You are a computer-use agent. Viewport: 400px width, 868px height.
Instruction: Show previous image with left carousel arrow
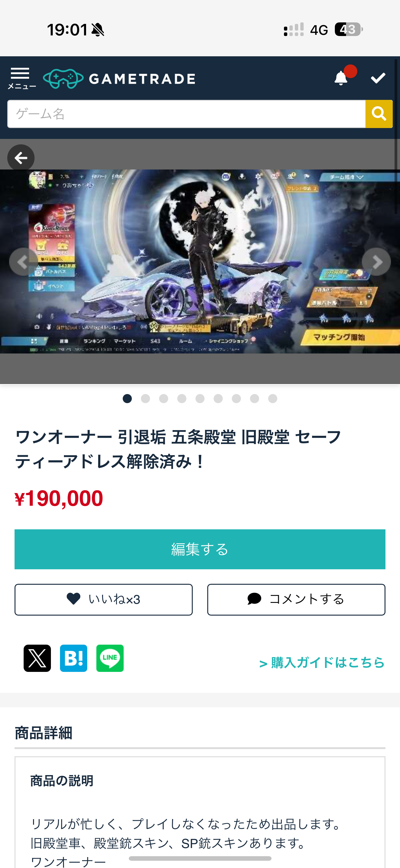pos(23,261)
